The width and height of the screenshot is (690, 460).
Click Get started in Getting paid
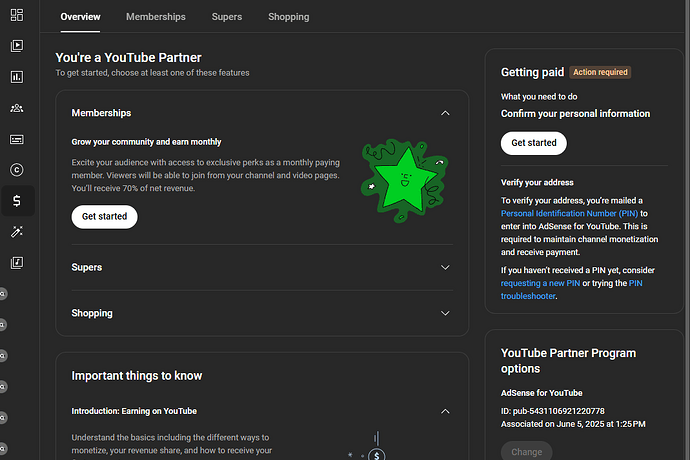tap(533, 143)
